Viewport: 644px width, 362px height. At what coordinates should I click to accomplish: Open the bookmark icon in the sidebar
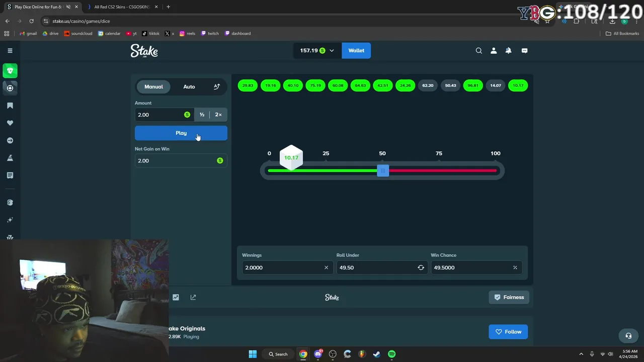click(x=10, y=106)
